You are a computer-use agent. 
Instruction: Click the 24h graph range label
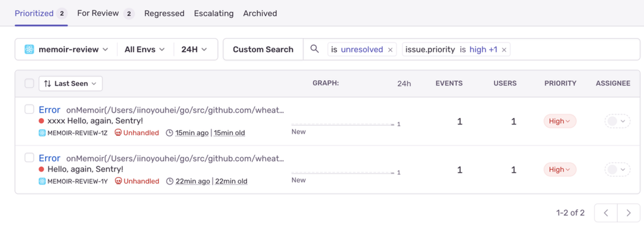404,84
